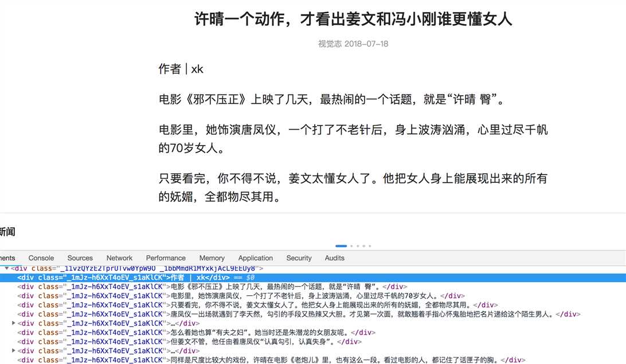The height and width of the screenshot is (364, 626).
Task: Click the last grey carousel dot
Action: (370, 246)
